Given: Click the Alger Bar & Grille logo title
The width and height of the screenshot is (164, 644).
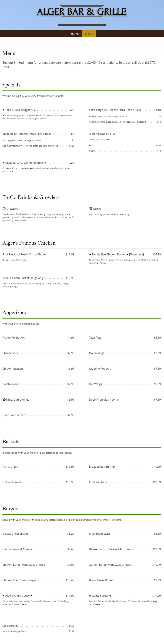Looking at the screenshot, I should [82, 12].
